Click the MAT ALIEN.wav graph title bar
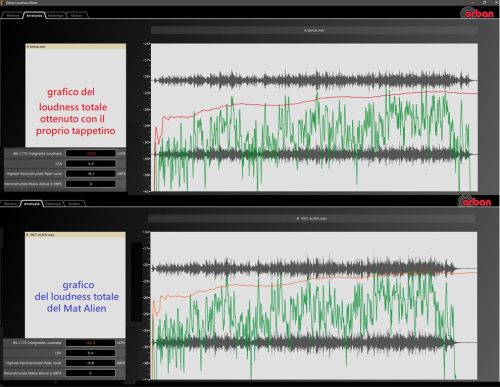 coord(311,219)
